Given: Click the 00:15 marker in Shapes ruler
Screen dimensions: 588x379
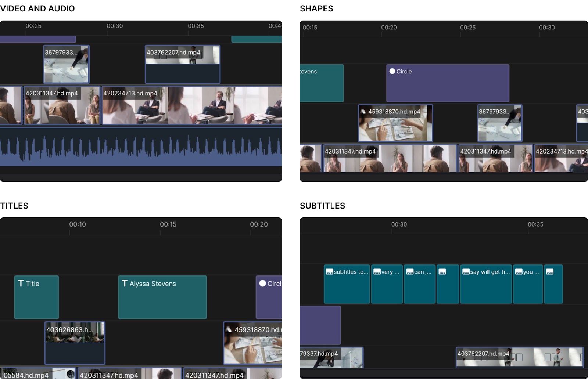Looking at the screenshot, I should pos(310,28).
